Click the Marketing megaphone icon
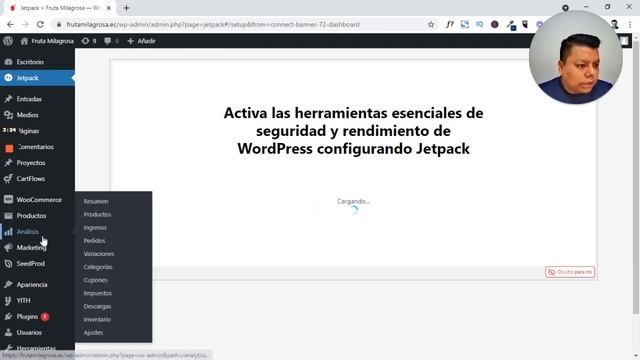Screen dimensions: 640x360 coord(8,248)
